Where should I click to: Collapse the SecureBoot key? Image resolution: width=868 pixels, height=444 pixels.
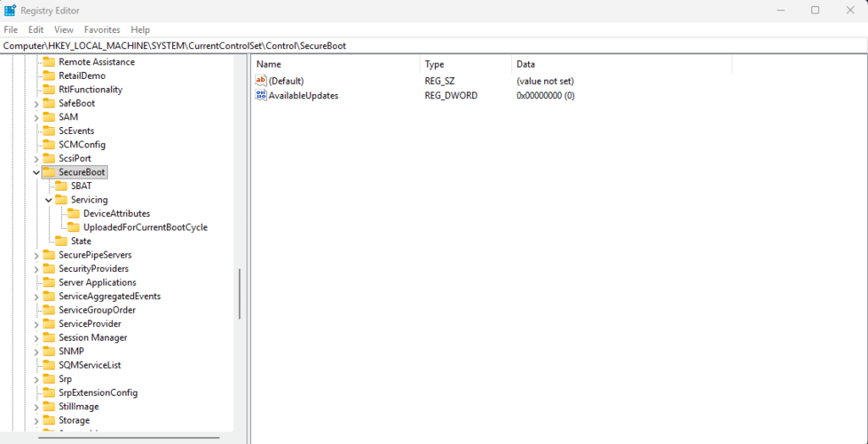[x=36, y=172]
